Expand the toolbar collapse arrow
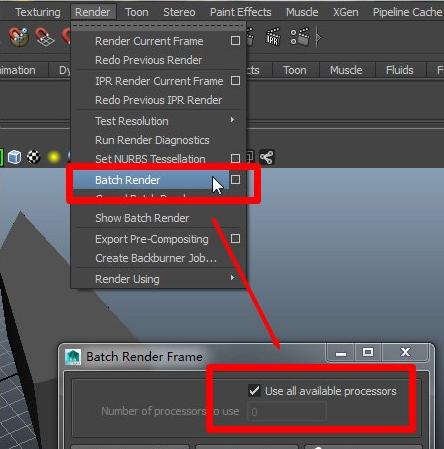Image resolution: width=444 pixels, height=449 pixels. [318, 37]
